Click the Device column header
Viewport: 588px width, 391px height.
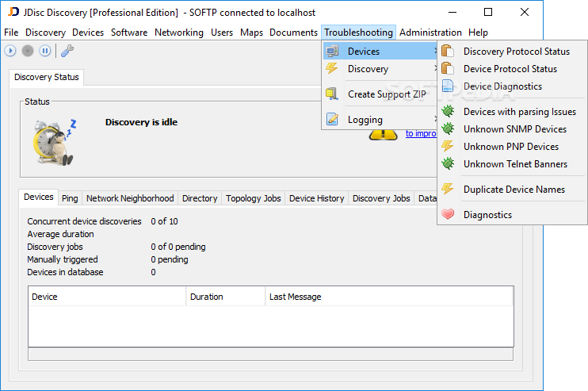click(107, 297)
